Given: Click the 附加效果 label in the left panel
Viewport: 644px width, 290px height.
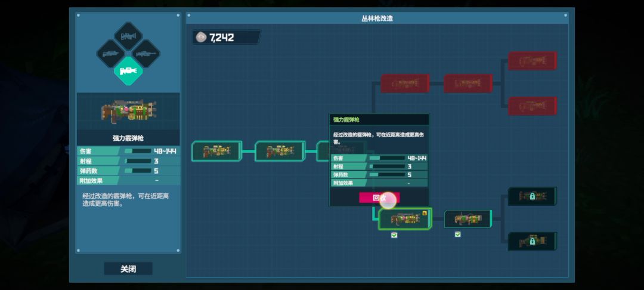Looking at the screenshot, I should pyautogui.click(x=92, y=181).
